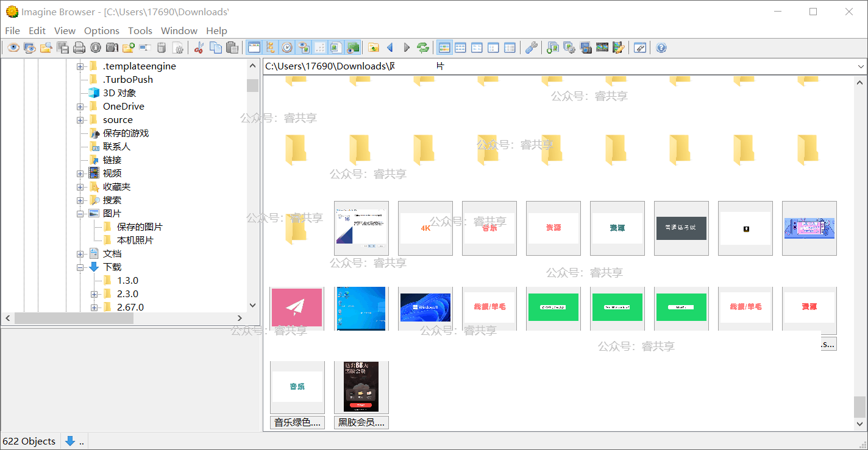This screenshot has width=868, height=450.
Task: Click the red scissors Cut icon
Action: point(199,47)
